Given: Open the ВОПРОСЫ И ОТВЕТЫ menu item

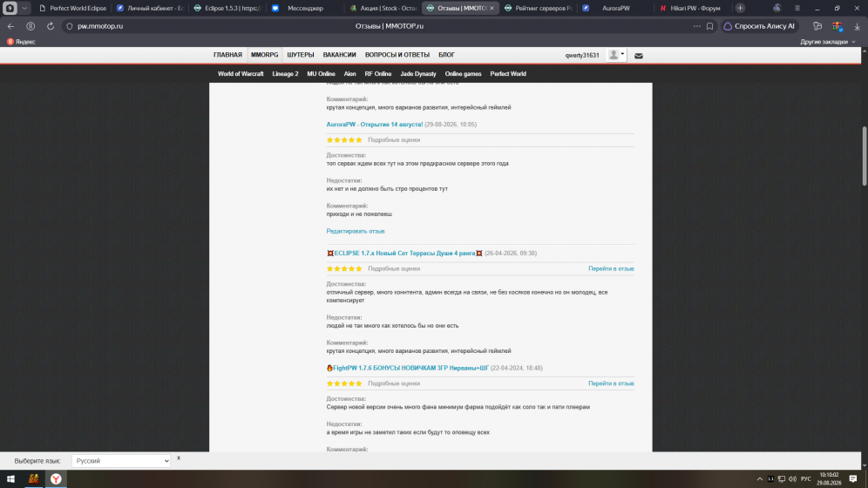Looking at the screenshot, I should click(x=397, y=55).
